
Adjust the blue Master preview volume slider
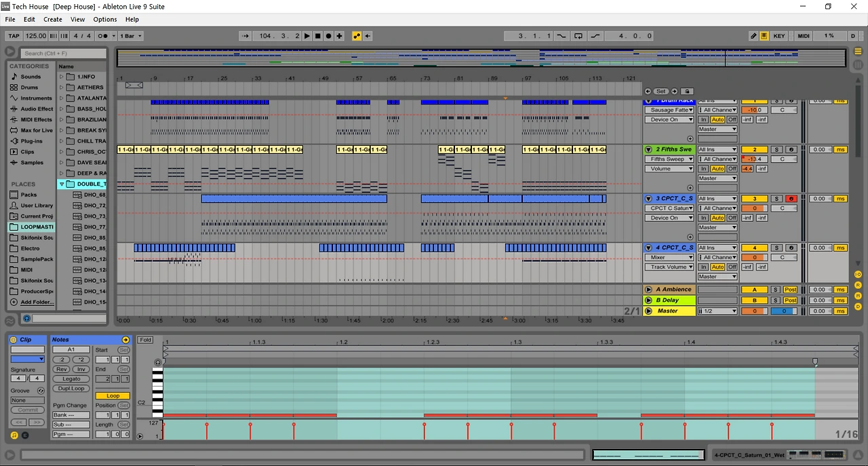click(784, 311)
